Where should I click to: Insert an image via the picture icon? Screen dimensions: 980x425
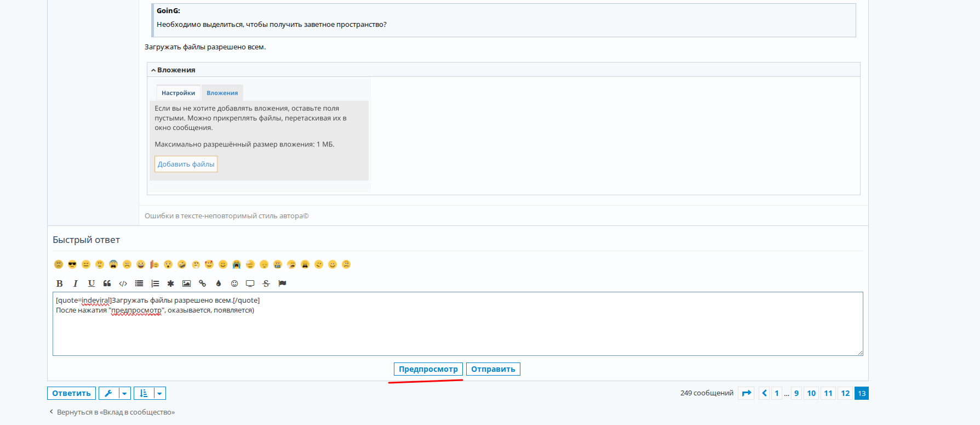(186, 284)
